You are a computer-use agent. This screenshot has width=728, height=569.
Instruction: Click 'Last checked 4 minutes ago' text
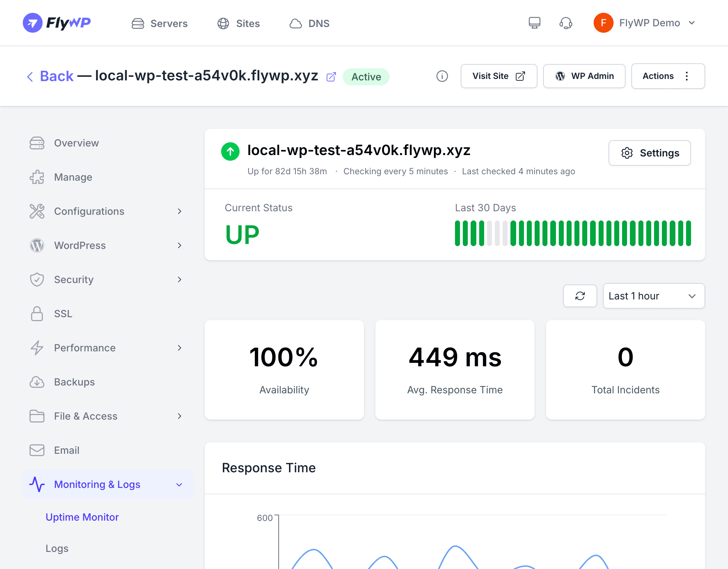tap(518, 171)
